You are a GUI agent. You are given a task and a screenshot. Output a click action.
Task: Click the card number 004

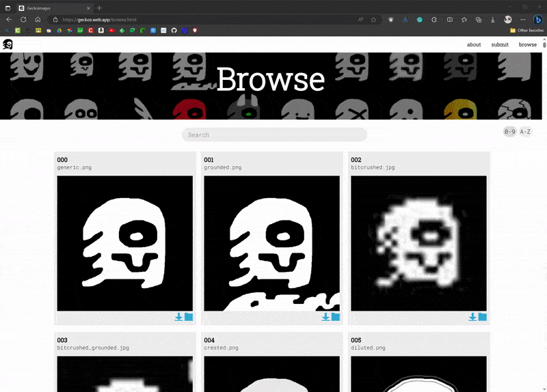click(209, 340)
